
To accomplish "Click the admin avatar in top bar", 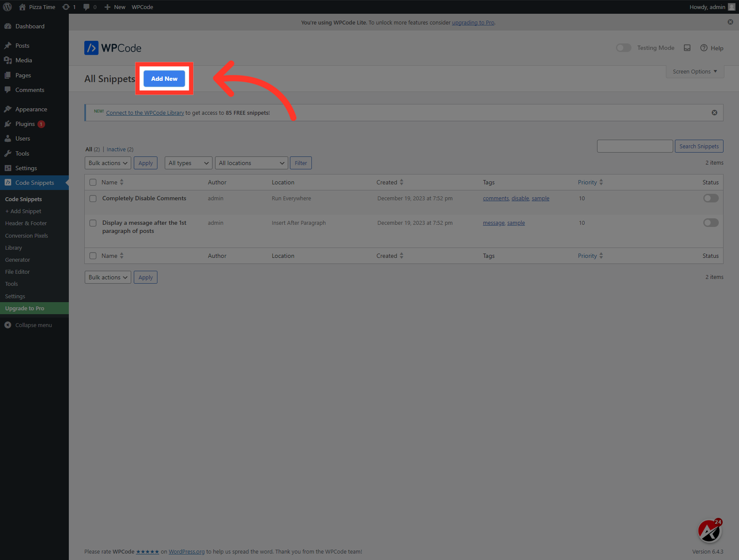I will [731, 7].
